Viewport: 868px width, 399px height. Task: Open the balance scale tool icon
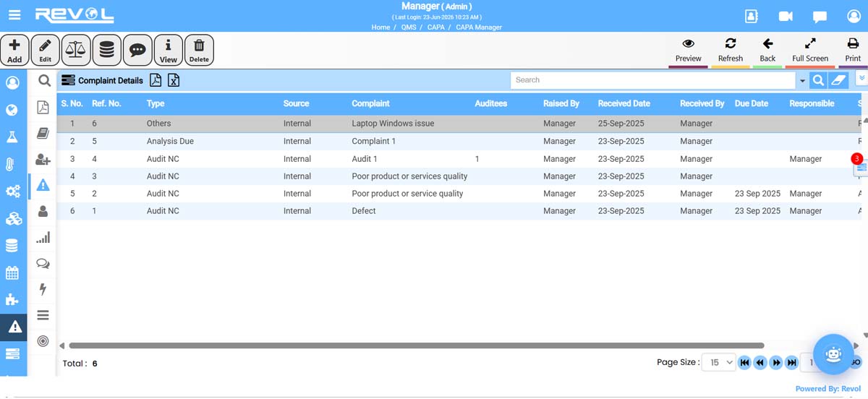click(x=76, y=51)
